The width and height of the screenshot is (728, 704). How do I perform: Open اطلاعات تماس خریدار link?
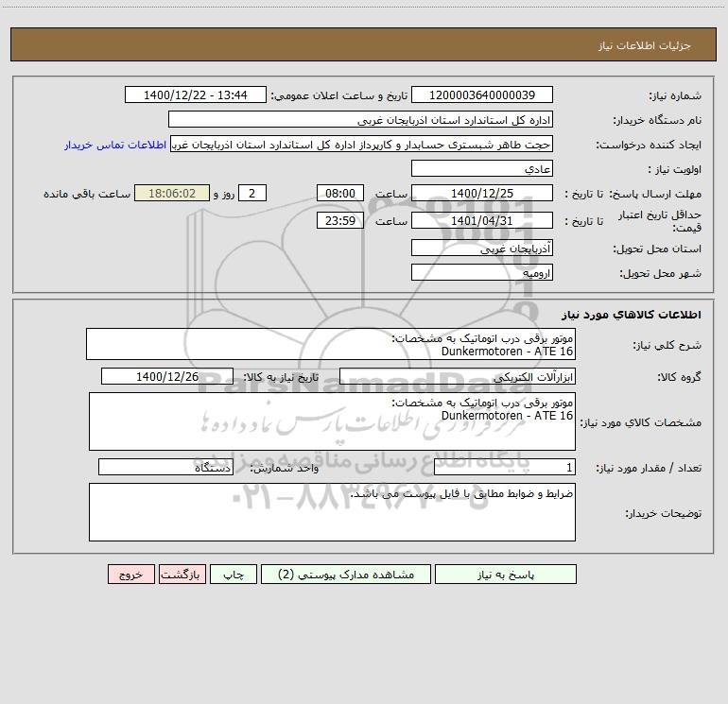[x=115, y=145]
